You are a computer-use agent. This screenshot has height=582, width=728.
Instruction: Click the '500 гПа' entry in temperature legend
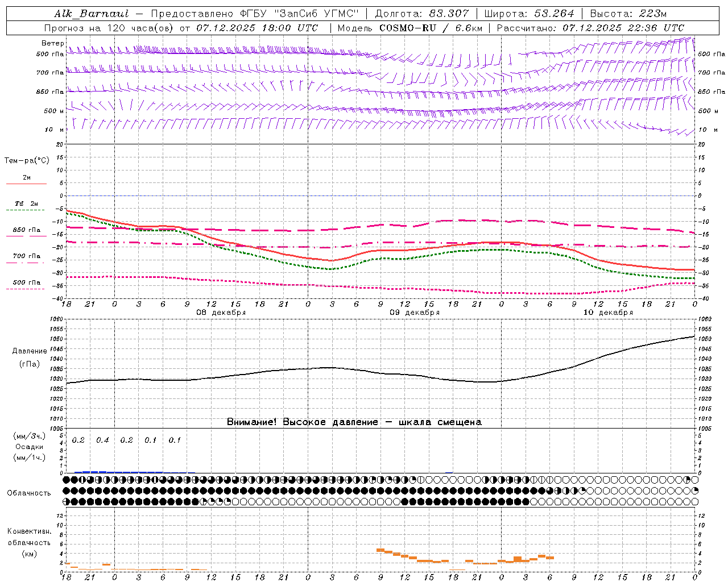[x=27, y=282]
